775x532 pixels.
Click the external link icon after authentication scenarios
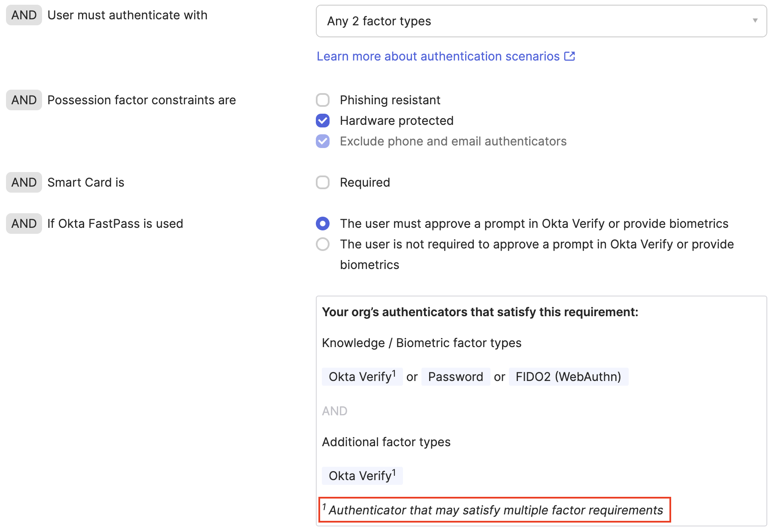coord(569,56)
